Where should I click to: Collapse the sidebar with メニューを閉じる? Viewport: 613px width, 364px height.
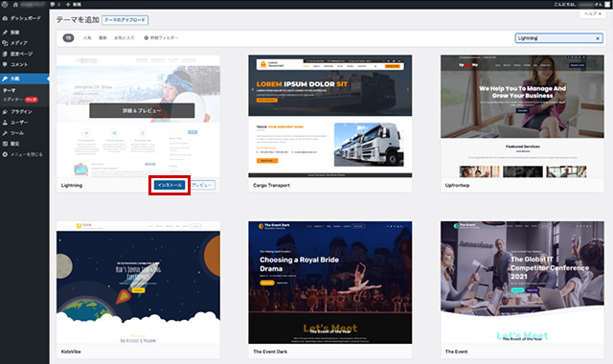[22, 154]
